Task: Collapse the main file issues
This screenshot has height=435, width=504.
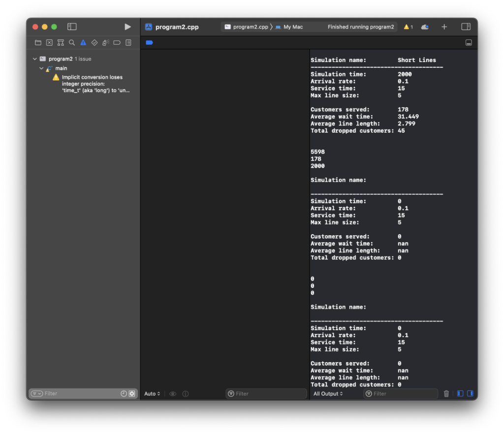Action: pos(41,68)
